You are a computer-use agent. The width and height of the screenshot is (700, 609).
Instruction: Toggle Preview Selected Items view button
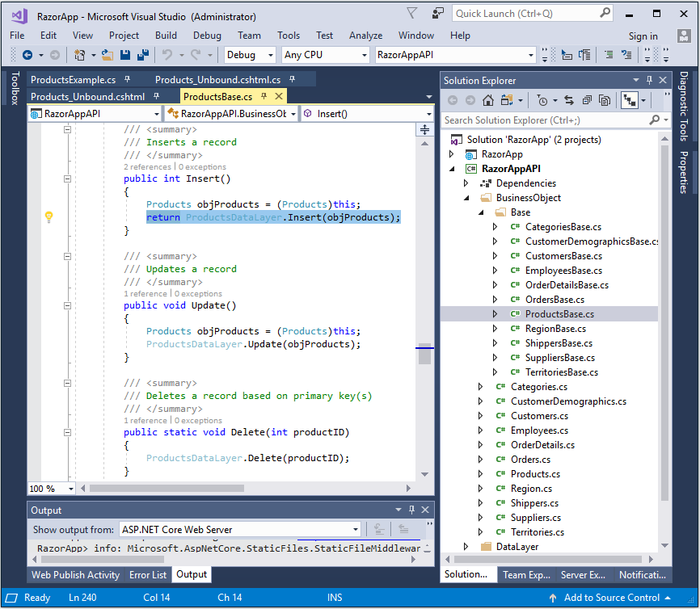(x=630, y=100)
